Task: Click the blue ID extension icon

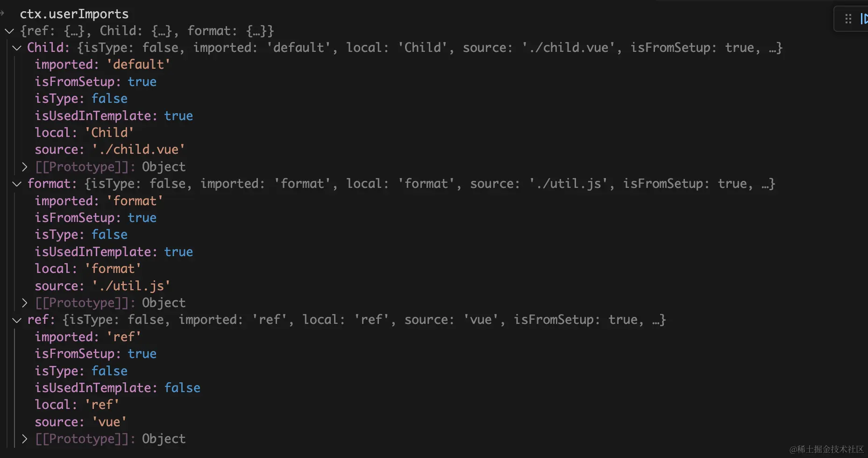Action: tap(864, 19)
